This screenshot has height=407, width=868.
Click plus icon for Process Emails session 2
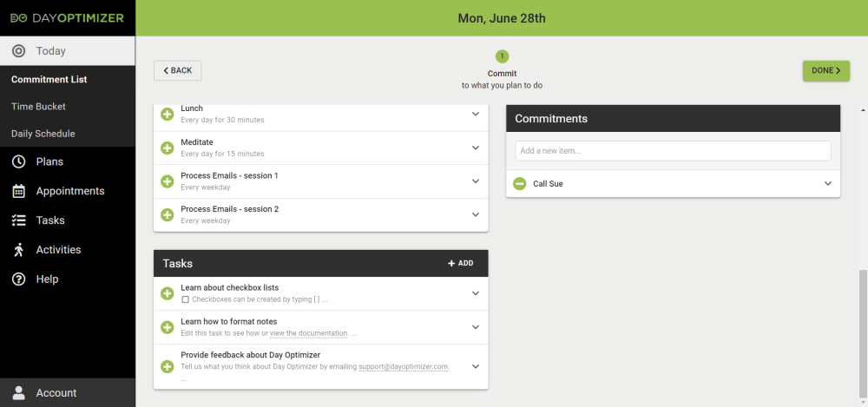[168, 214]
